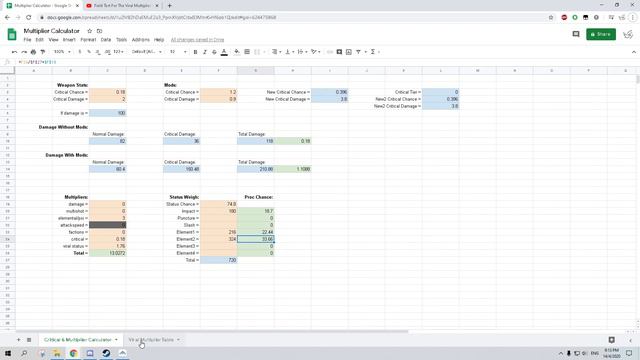This screenshot has width=640, height=360.
Task: Open the Explore panel button
Action: (x=611, y=340)
